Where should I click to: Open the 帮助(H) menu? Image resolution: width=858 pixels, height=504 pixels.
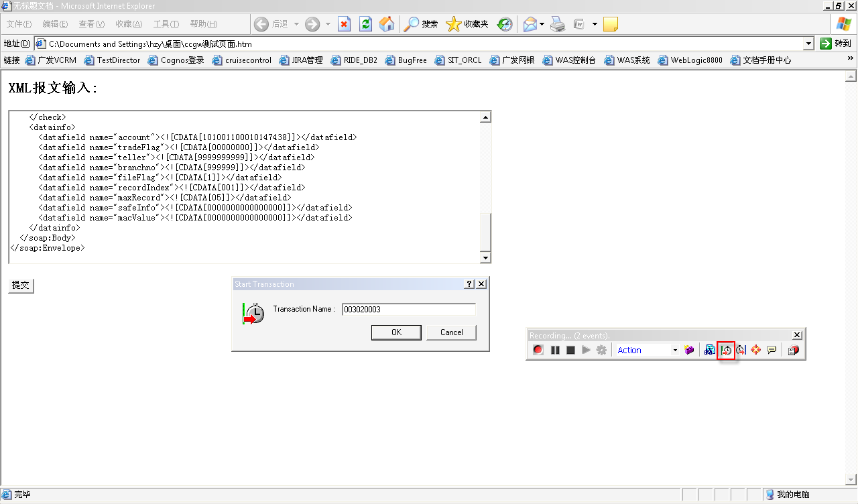204,24
